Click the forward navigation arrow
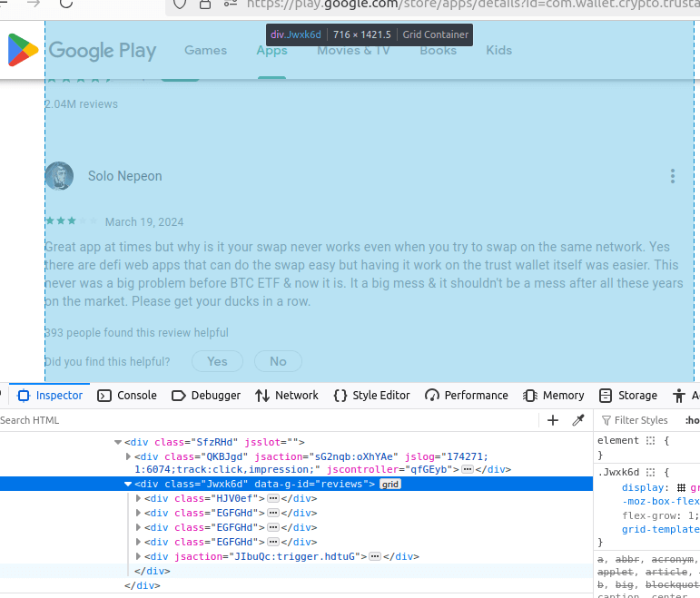Image resolution: width=700 pixels, height=598 pixels. [x=34, y=4]
